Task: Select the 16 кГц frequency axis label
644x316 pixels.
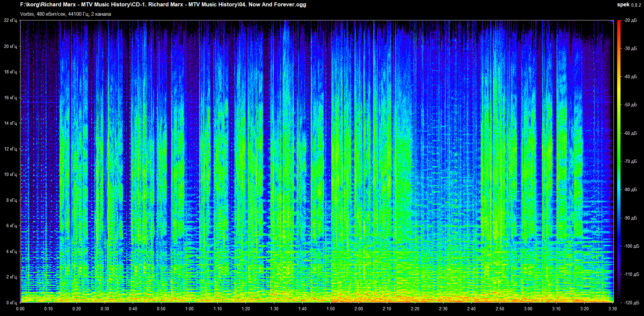Action: coord(10,98)
